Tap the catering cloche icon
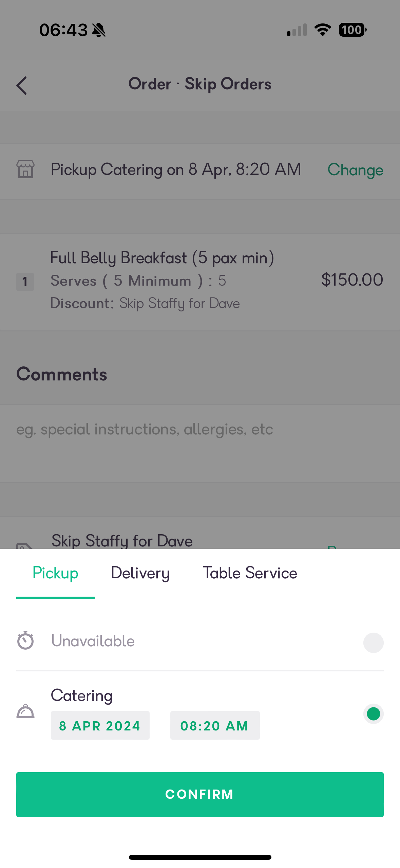The image size is (400, 868). [25, 711]
